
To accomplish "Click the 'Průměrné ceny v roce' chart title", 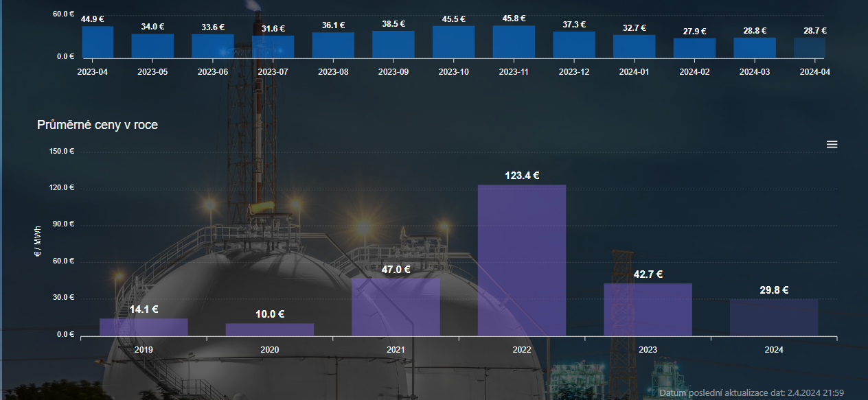I will (x=98, y=126).
